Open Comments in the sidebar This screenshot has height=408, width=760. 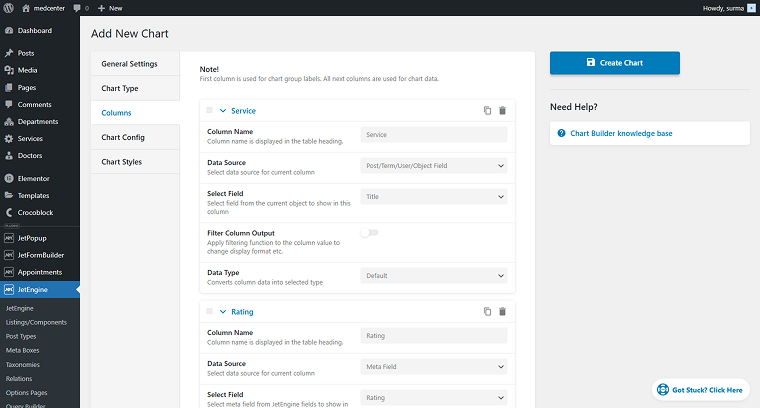[x=40, y=105]
